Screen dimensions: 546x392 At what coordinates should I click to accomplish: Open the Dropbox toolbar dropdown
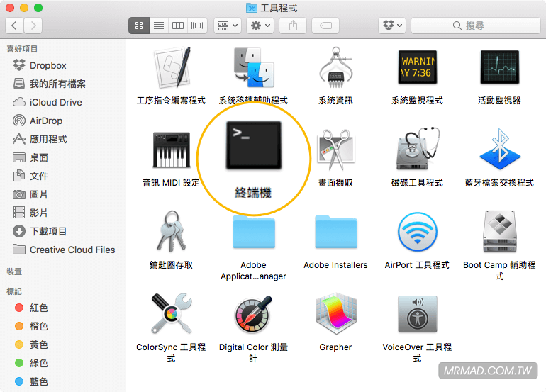(391, 26)
